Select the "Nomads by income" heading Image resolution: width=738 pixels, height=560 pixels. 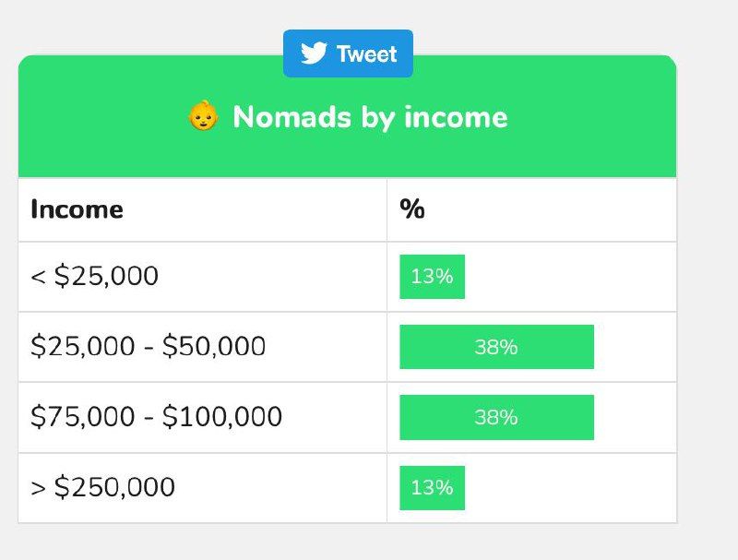(x=370, y=117)
